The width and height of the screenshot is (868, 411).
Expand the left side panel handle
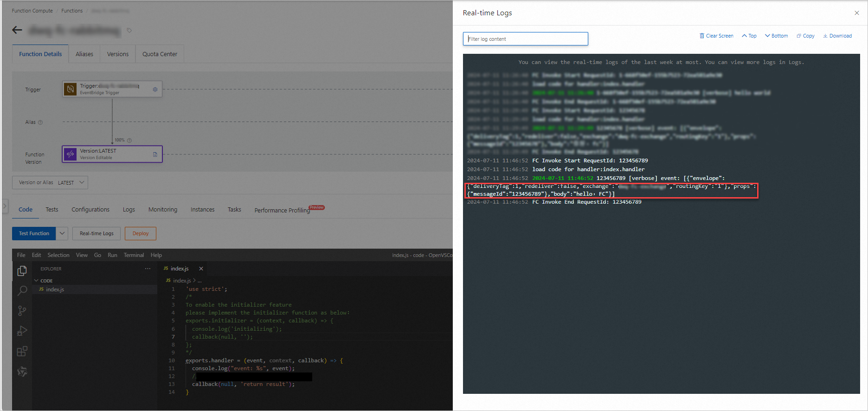click(5, 205)
